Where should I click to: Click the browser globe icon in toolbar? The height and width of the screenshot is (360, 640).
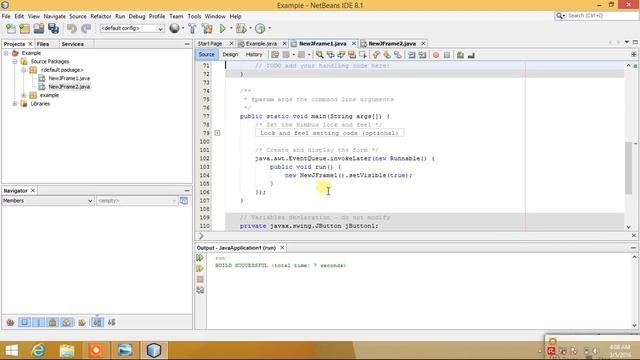tap(174, 28)
